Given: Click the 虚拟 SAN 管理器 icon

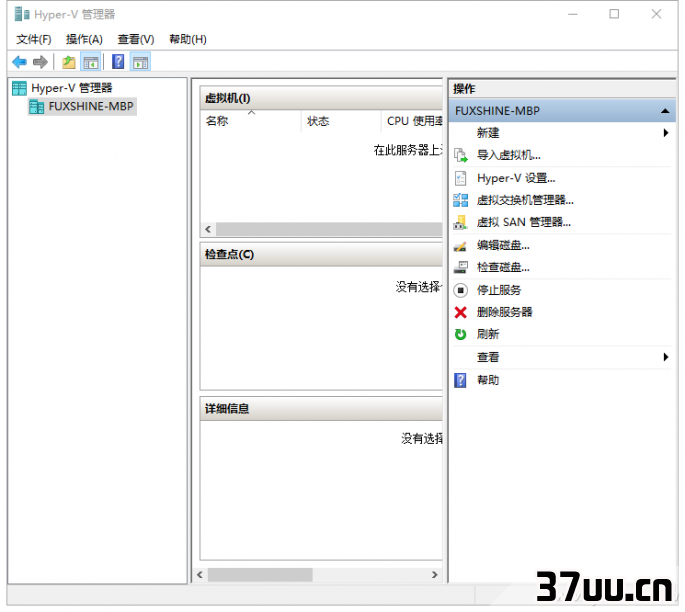Looking at the screenshot, I should 460,222.
